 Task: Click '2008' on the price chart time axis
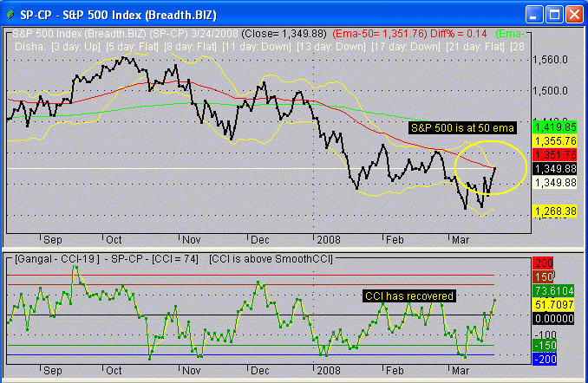[x=329, y=240]
